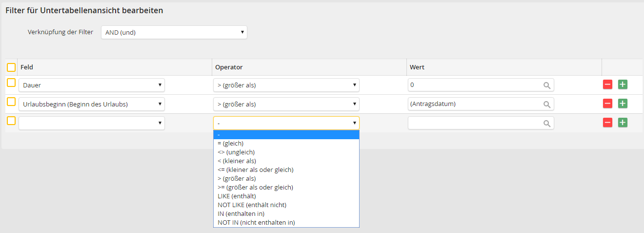Click search icon in empty Wert field

547,124
